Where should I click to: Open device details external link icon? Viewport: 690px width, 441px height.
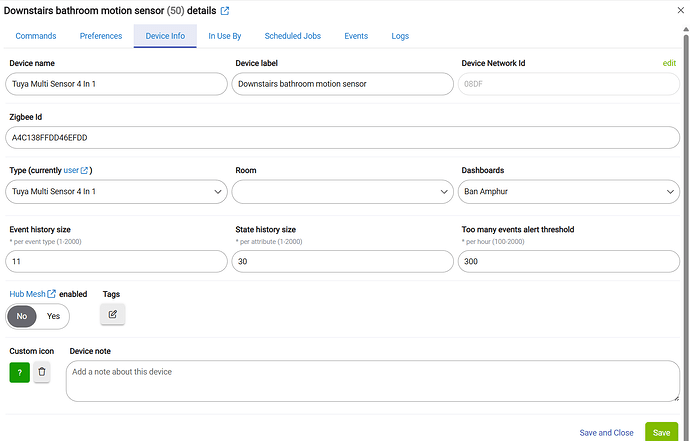coord(225,11)
